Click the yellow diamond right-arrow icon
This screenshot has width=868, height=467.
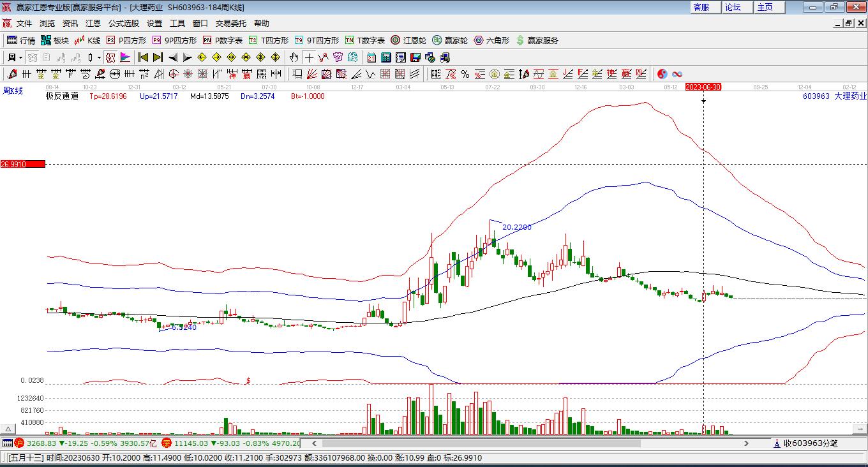(x=217, y=57)
